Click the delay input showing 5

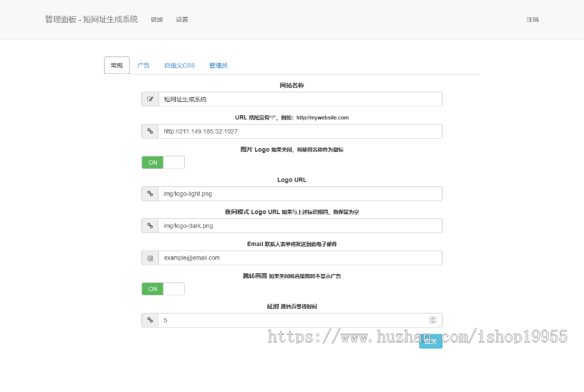[x=300, y=320]
